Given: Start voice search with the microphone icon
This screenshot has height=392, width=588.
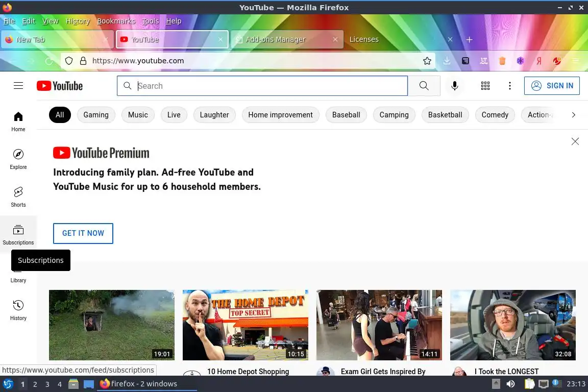Looking at the screenshot, I should (x=454, y=86).
